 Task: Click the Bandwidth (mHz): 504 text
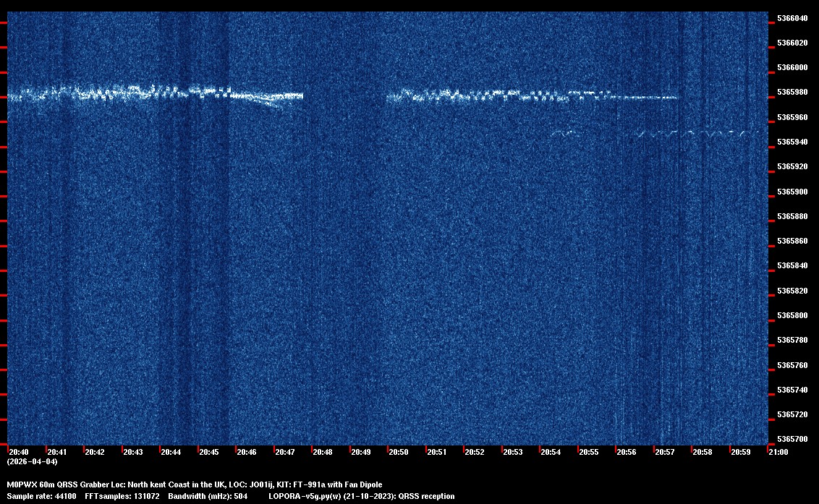click(x=208, y=496)
